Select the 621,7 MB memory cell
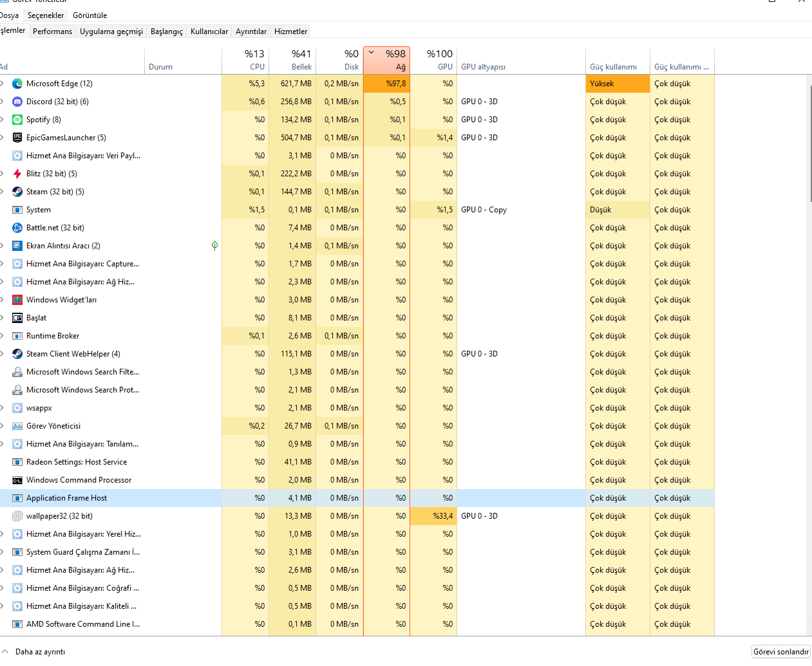 [292, 84]
